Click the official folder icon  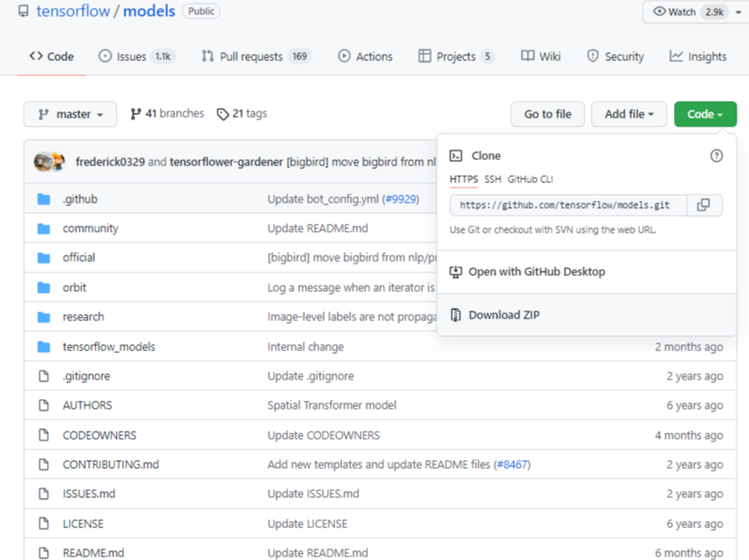[44, 258]
